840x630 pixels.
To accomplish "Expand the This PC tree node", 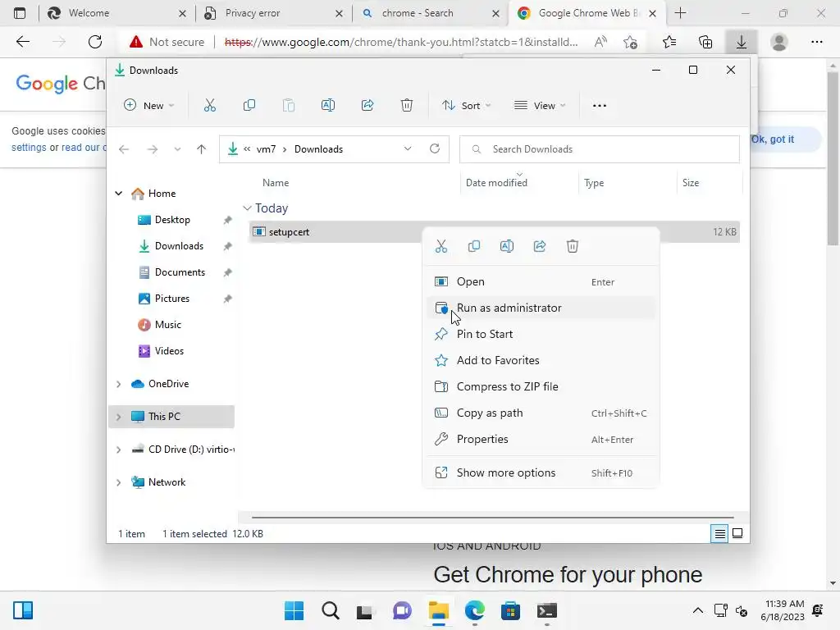I will (118, 417).
